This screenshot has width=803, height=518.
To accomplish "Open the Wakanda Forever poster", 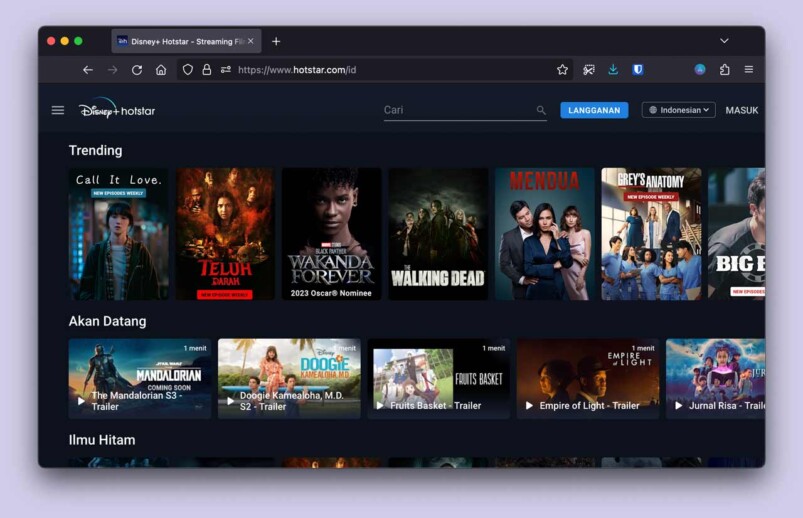I will pos(331,234).
